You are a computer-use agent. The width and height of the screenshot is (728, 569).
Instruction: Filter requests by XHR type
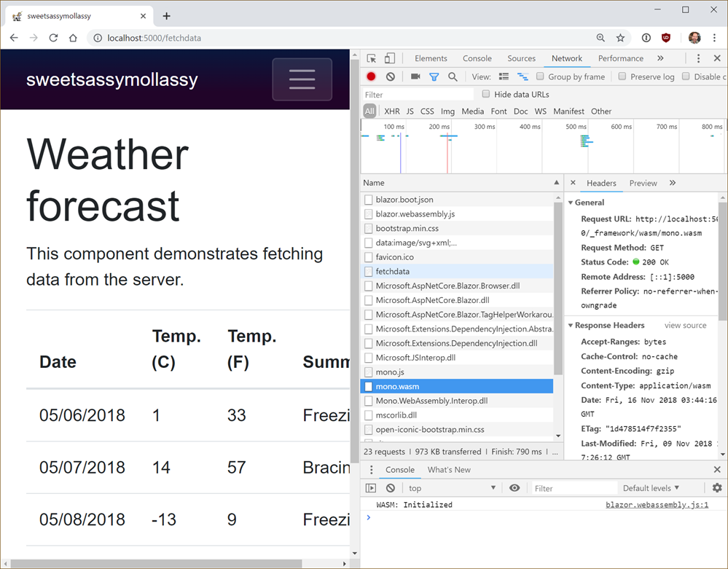click(x=392, y=111)
